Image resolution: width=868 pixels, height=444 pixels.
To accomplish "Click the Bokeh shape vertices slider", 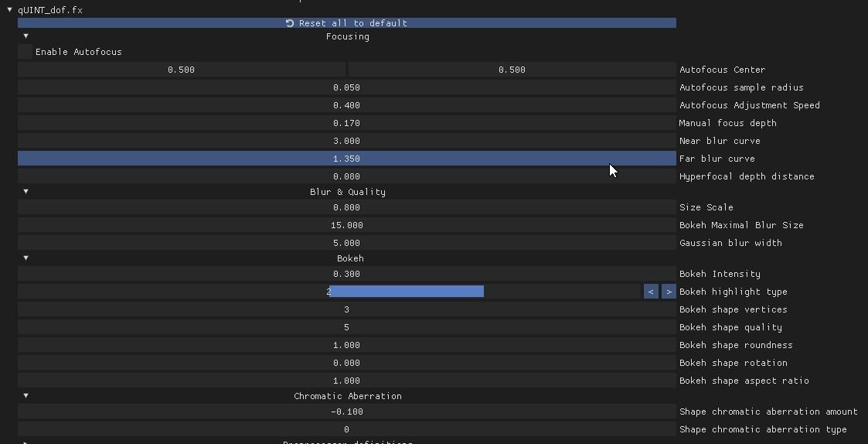I will 346,309.
